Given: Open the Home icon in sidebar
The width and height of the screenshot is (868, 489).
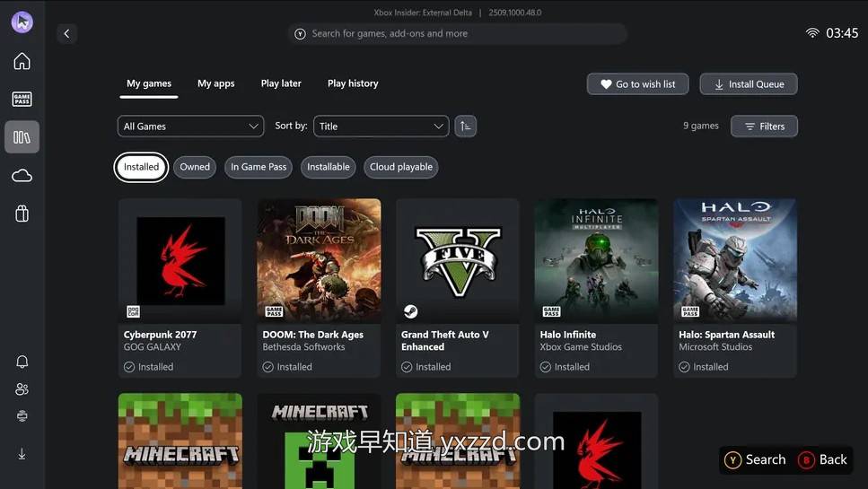Looking at the screenshot, I should (x=22, y=61).
